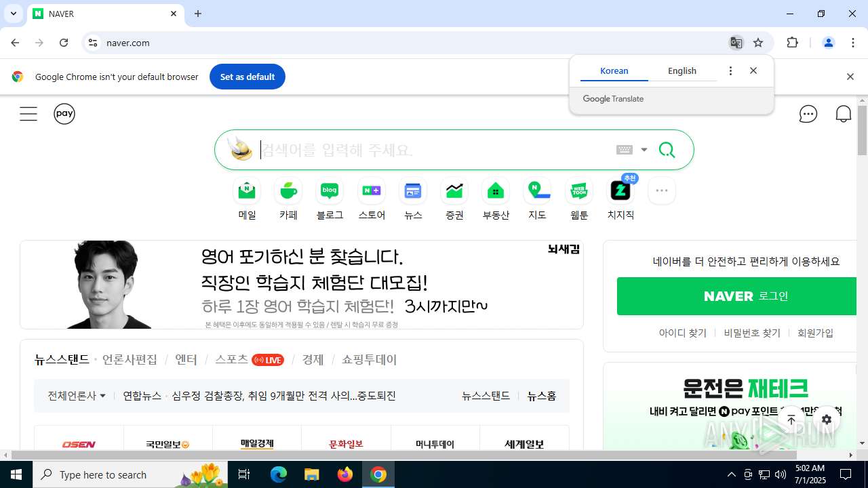The width and height of the screenshot is (868, 488).
Task: Click Set as default button
Action: tap(248, 77)
